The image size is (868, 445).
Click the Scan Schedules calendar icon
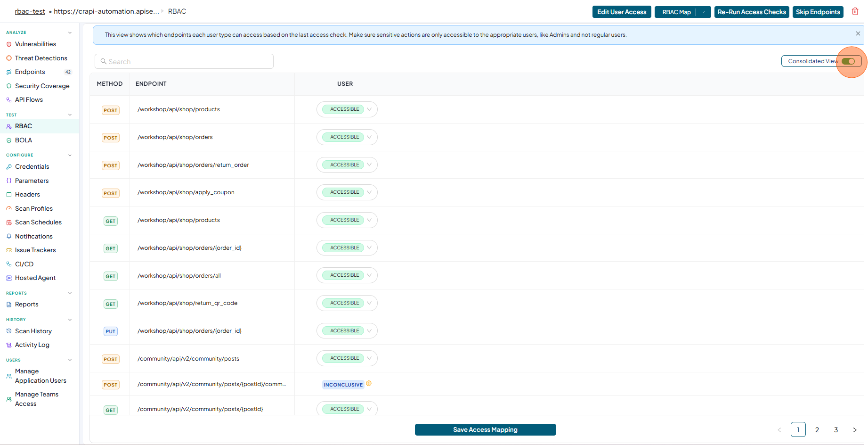pyautogui.click(x=9, y=222)
